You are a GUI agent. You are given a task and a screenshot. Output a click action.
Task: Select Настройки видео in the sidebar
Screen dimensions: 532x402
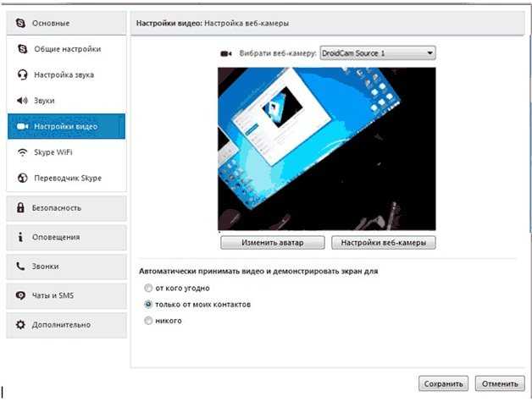click(x=66, y=126)
